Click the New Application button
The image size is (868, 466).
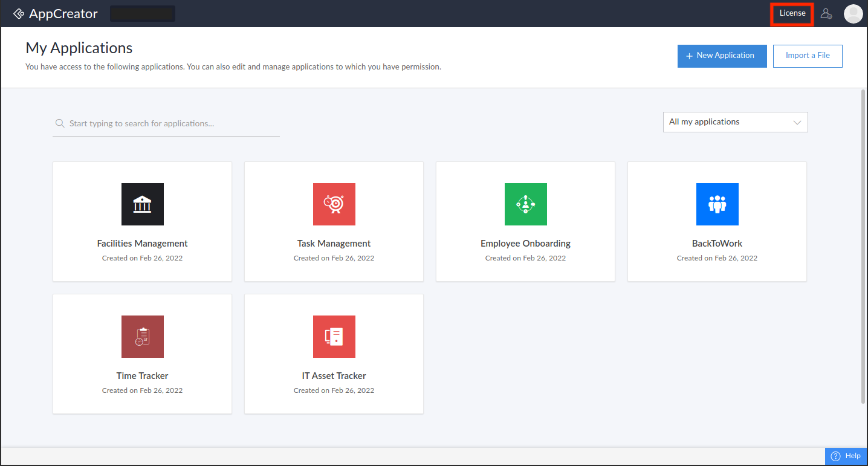coord(722,56)
